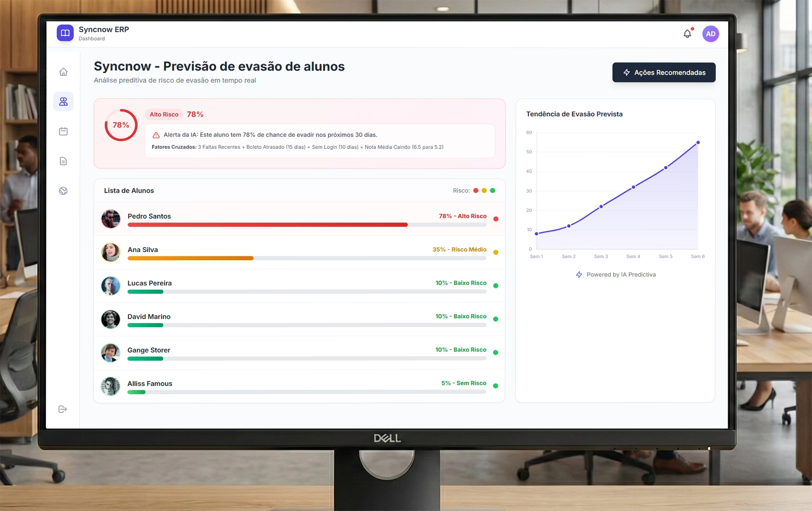Select the student name Lucas Pereira
This screenshot has height=511, width=812.
(x=150, y=283)
